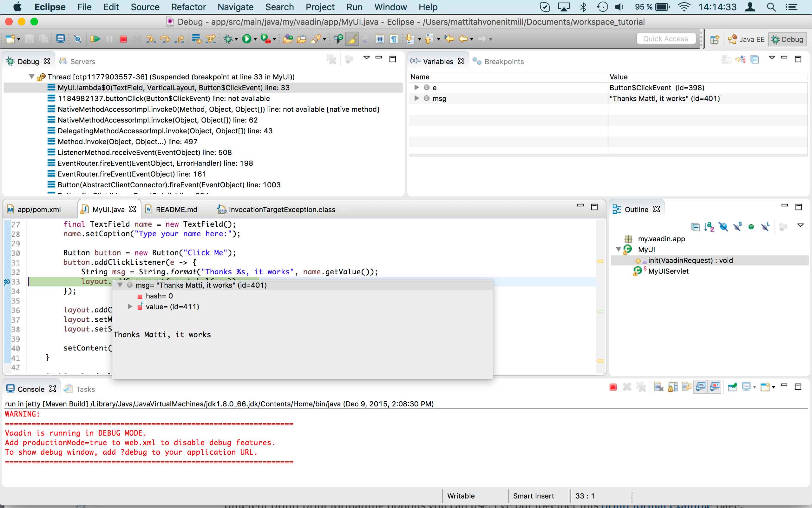Open Debug view menu triangle

coord(366,58)
